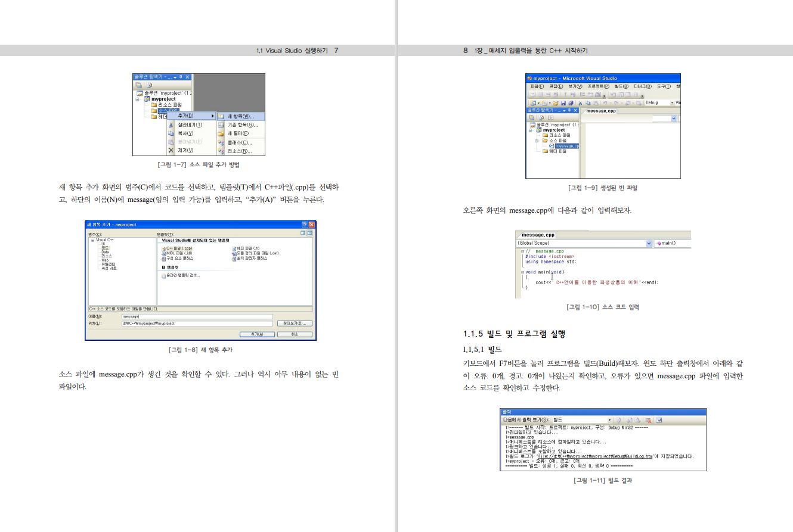Image resolution: width=793 pixels, height=532 pixels.
Task: Pick the '모듈 정의 파일 (.def)' template
Action: pos(255,253)
